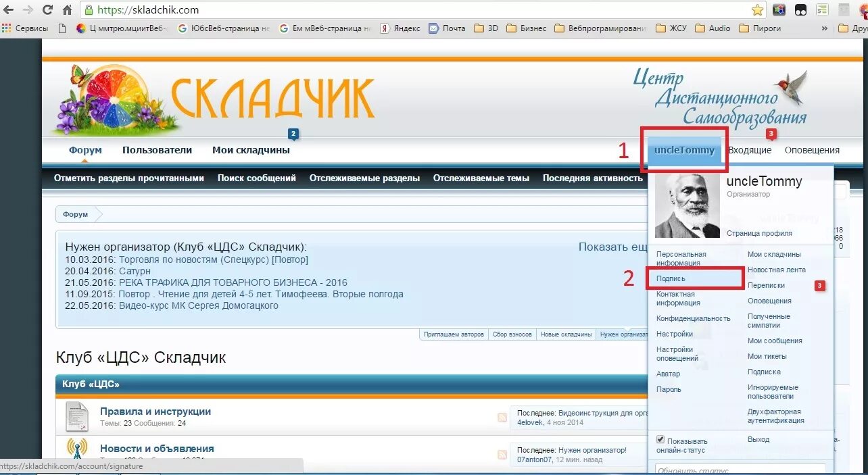Open the Ем мВеб-страница Google bookmark
Viewport: 868px width, 475px height.
click(x=324, y=28)
